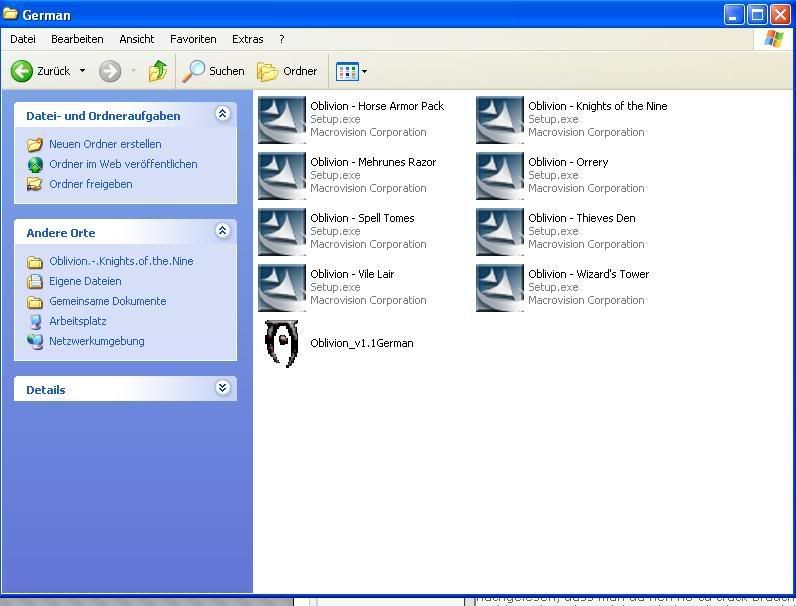The height and width of the screenshot is (606, 796).
Task: Click file name 'Oblivion - Vile Lair'
Action: pos(352,274)
